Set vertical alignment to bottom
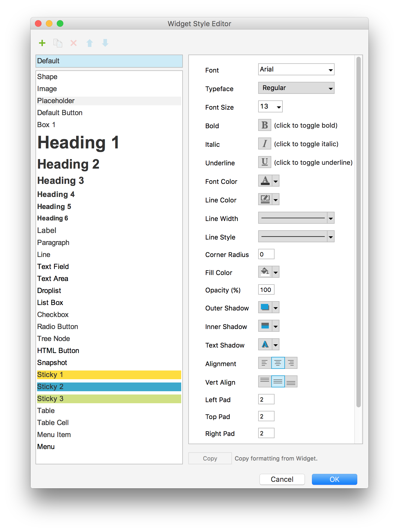 point(291,381)
